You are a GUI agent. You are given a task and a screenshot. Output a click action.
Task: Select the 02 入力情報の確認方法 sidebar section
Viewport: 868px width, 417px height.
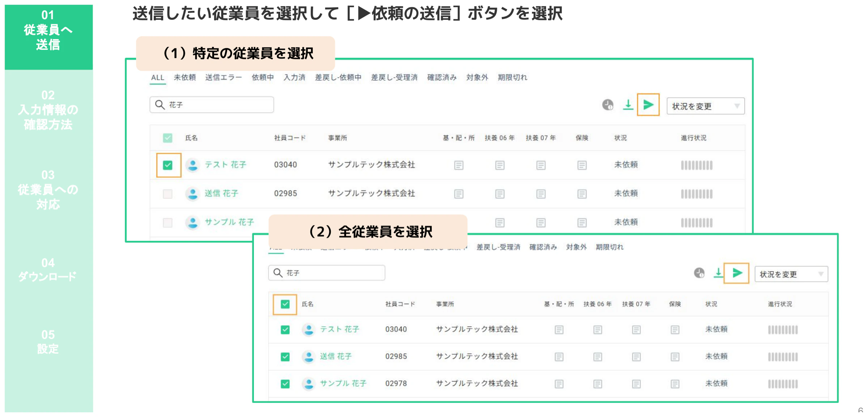click(48, 110)
